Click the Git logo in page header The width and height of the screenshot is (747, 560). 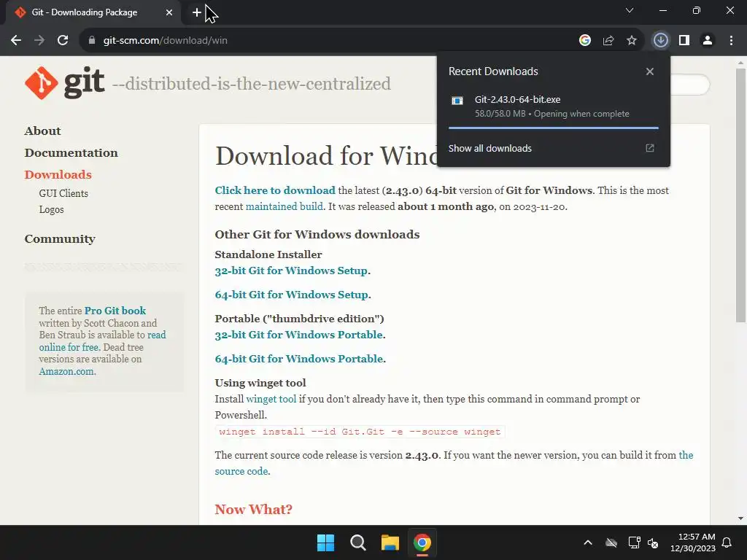point(65,83)
